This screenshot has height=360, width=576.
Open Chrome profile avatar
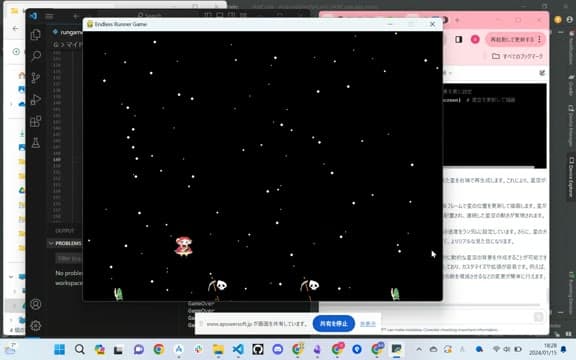[475, 39]
